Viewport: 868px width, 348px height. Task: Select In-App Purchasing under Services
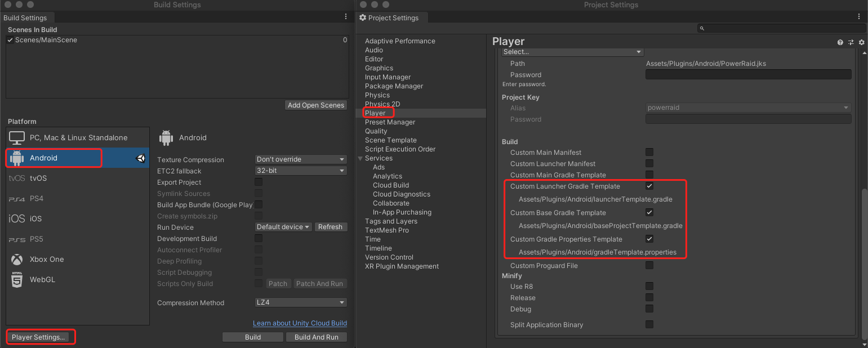[402, 212]
